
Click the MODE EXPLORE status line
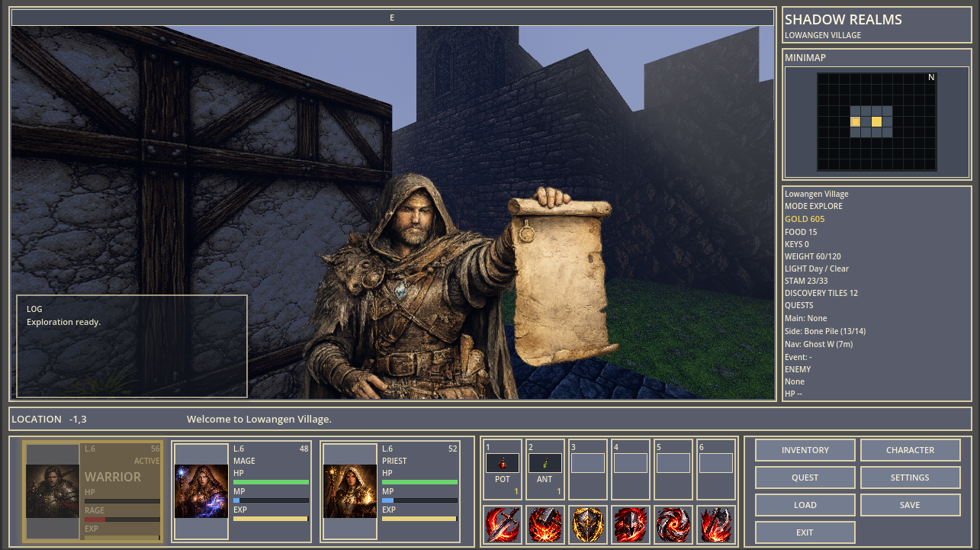click(x=814, y=206)
